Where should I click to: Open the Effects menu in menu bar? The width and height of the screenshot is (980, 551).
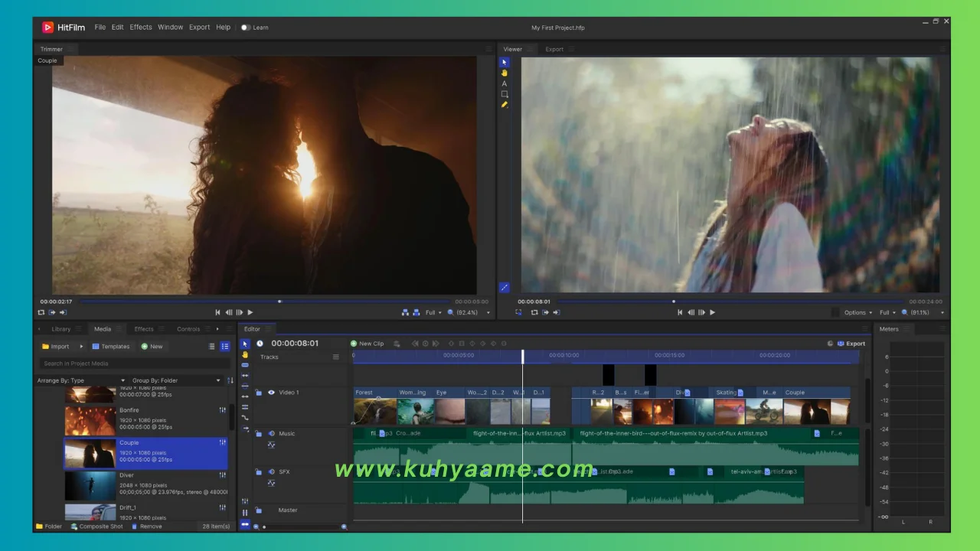[141, 27]
